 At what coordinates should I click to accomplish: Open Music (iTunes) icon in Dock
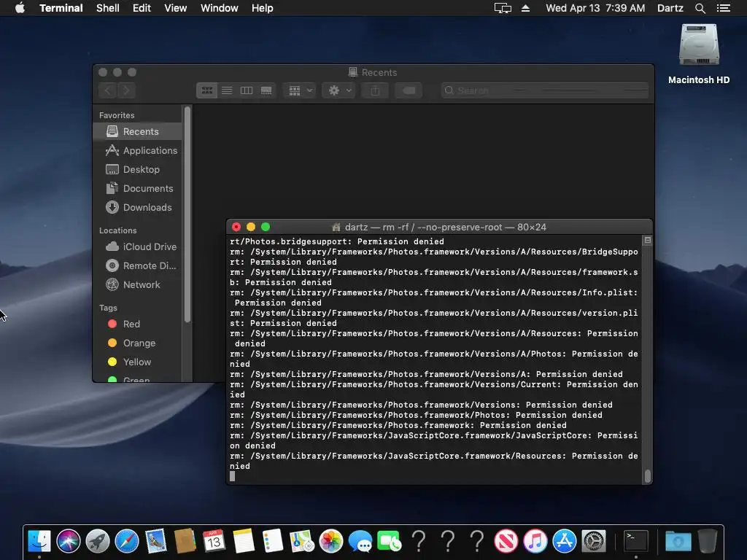point(535,541)
